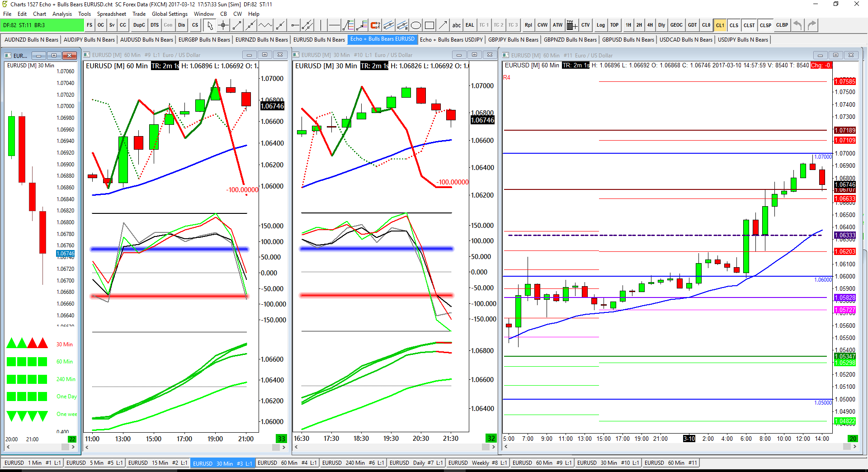Click right scroll arrow under rightmost chart
This screenshot has width=868, height=472.
[x=854, y=447]
